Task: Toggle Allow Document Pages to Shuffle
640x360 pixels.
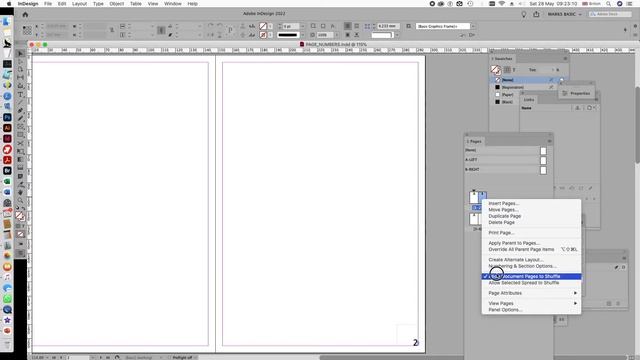Action: 531,276
